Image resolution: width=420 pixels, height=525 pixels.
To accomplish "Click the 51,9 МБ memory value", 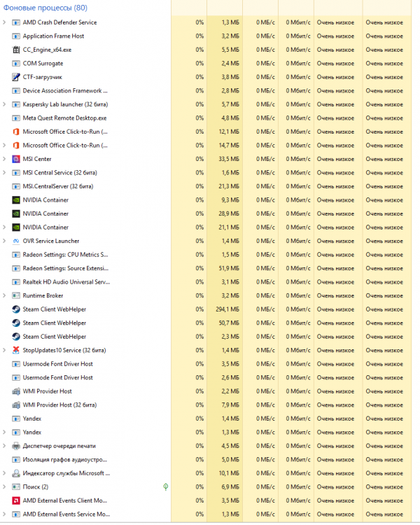I will pos(229,269).
